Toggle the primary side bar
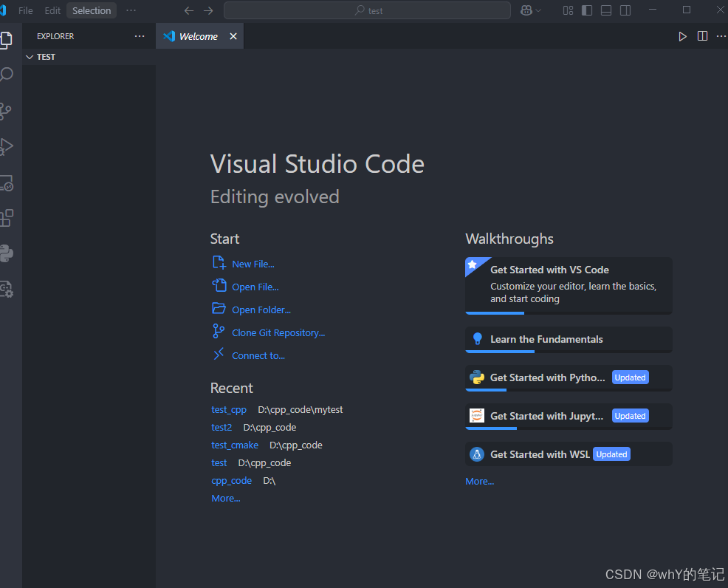 pyautogui.click(x=587, y=10)
